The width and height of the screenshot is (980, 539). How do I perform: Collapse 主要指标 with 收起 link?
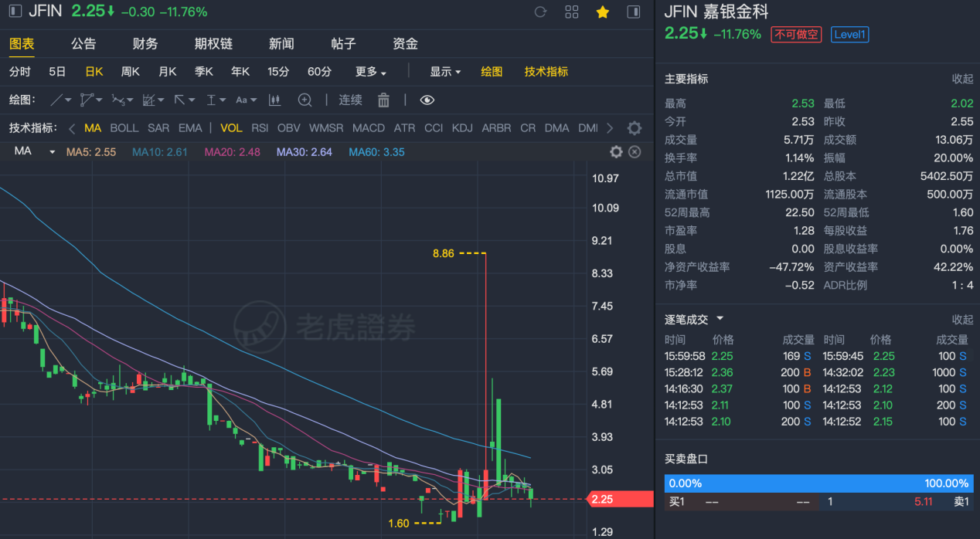962,79
